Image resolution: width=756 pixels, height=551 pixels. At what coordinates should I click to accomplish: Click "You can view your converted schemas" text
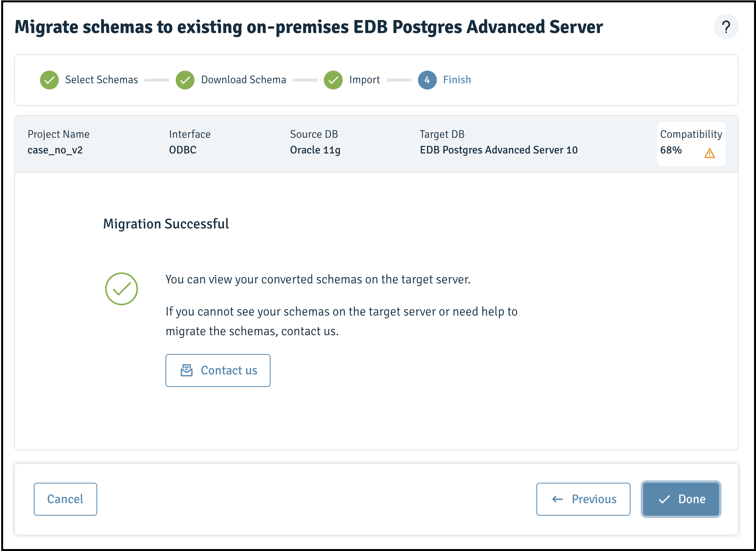point(318,279)
